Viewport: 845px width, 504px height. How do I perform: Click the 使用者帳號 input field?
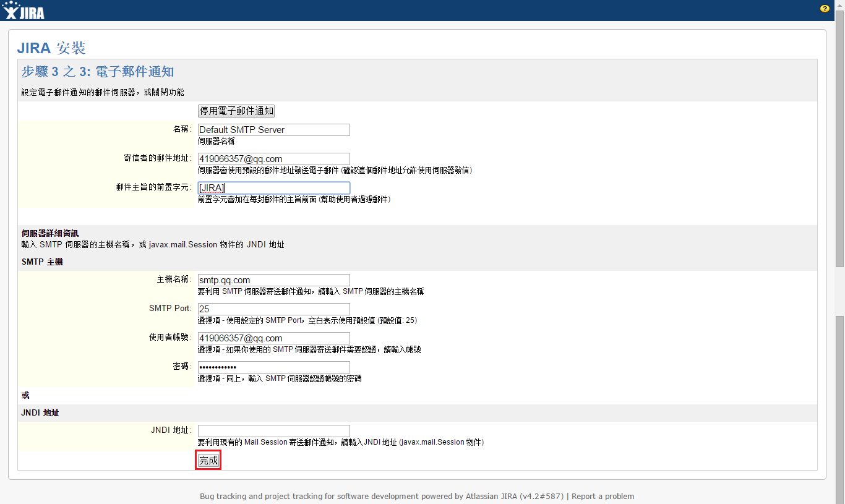pos(274,338)
